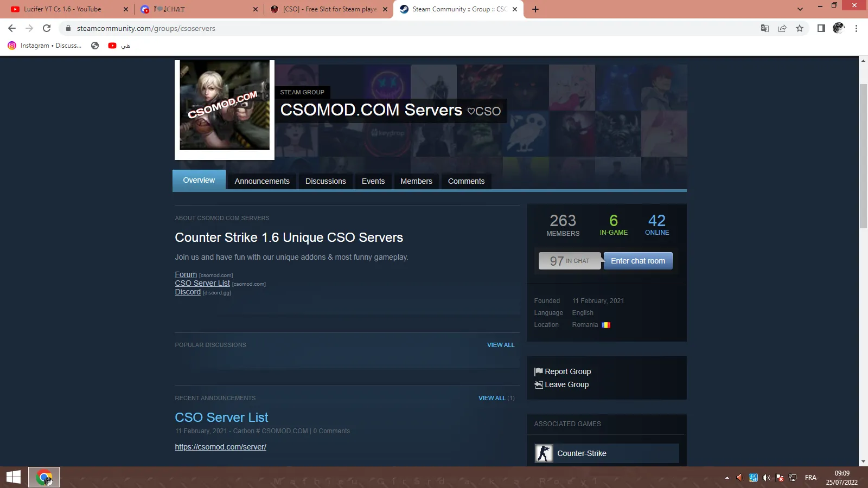This screenshot has height=488, width=868.
Task: Close the Steam Community Group tab
Action: click(515, 9)
